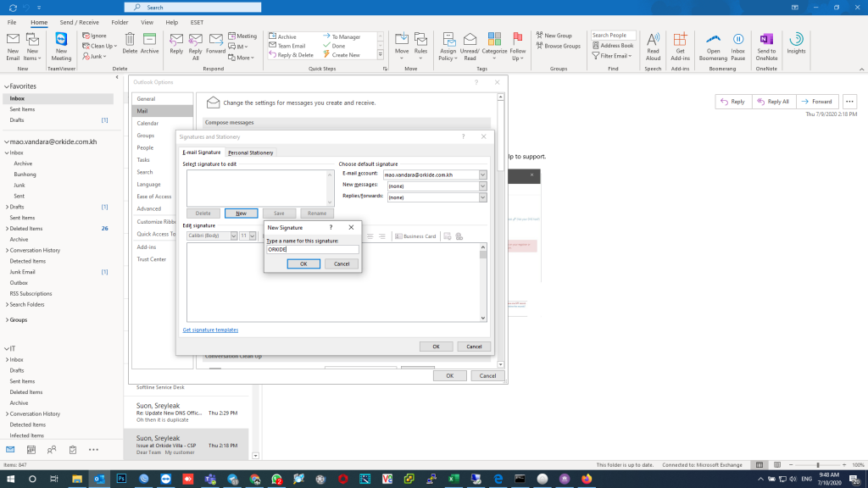Open the View ribbon tab

click(x=147, y=22)
